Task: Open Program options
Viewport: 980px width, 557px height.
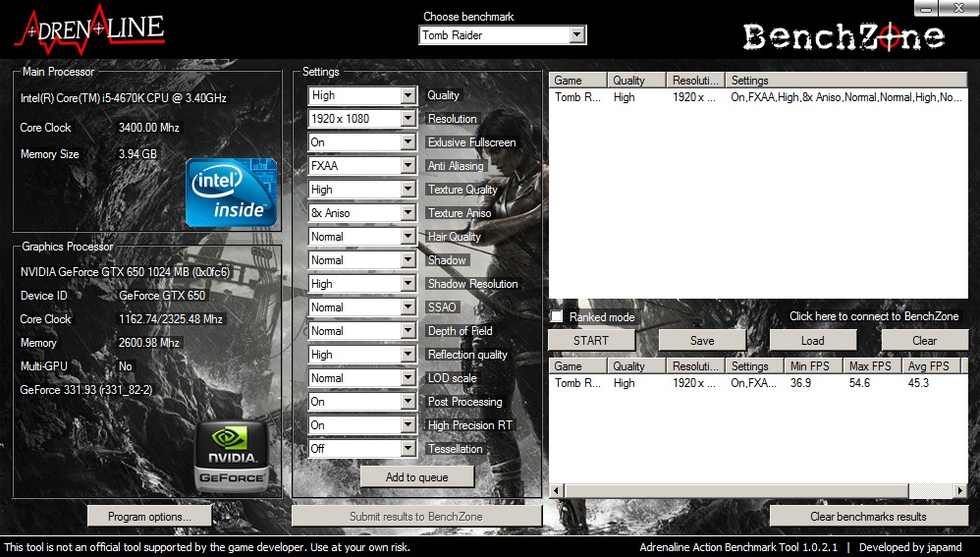Action: click(149, 517)
